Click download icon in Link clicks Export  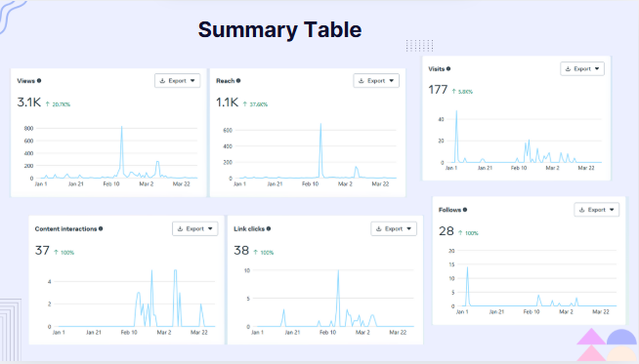click(x=378, y=228)
